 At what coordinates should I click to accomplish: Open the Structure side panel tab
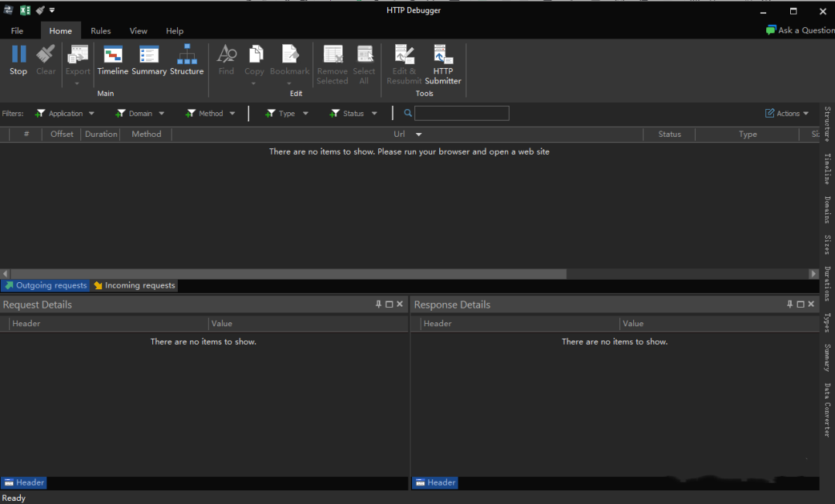click(827, 124)
